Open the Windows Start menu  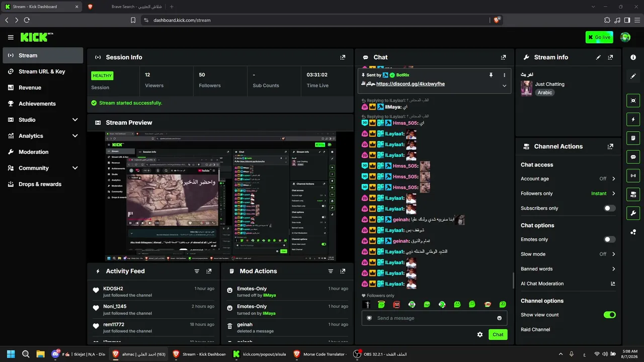click(x=11, y=354)
